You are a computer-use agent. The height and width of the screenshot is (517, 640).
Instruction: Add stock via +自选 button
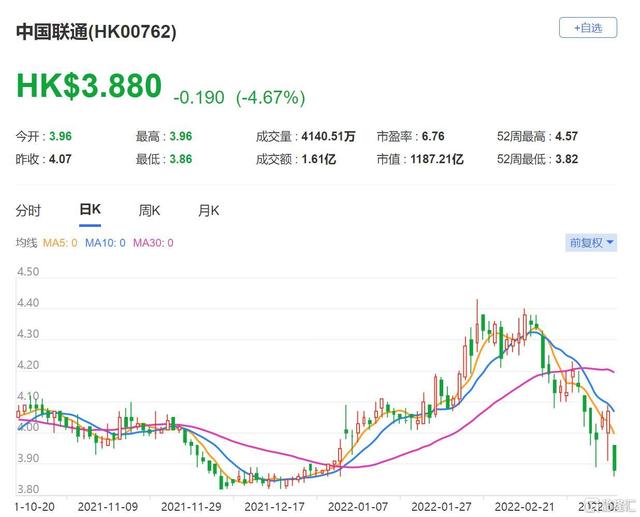[x=588, y=28]
